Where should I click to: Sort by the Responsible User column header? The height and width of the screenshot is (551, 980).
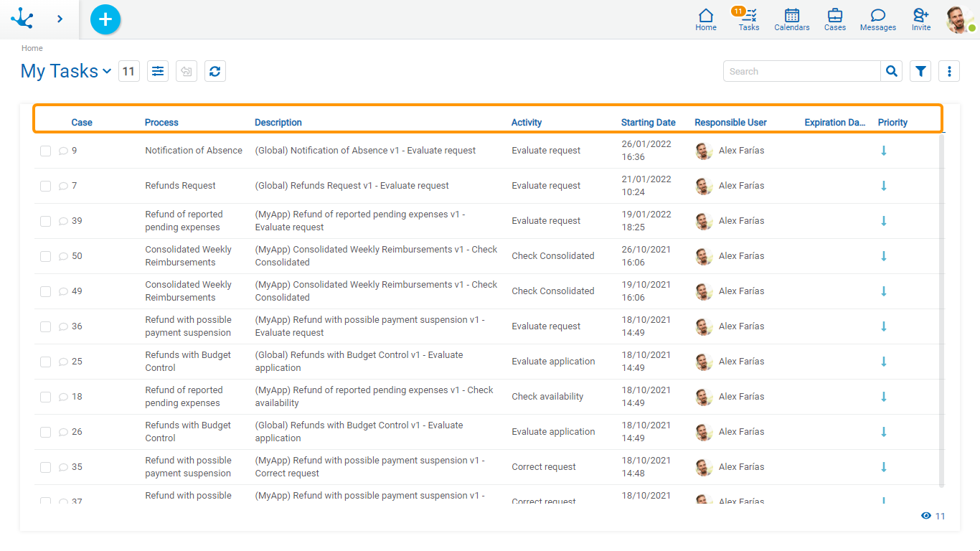730,123
